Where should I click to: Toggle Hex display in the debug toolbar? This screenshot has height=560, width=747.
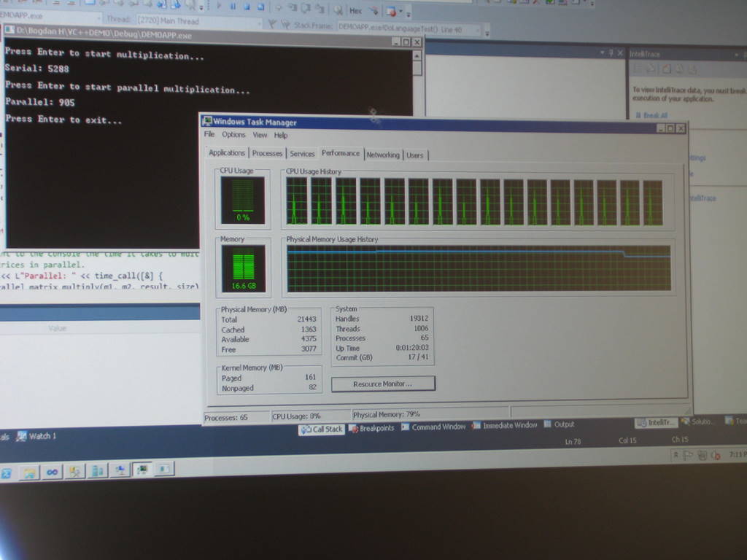(355, 10)
